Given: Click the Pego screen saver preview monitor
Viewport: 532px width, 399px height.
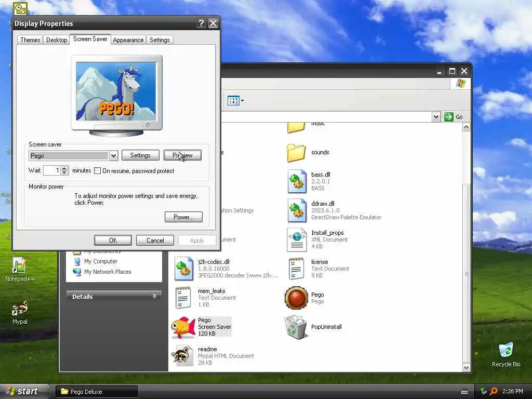Looking at the screenshot, I should tap(116, 96).
